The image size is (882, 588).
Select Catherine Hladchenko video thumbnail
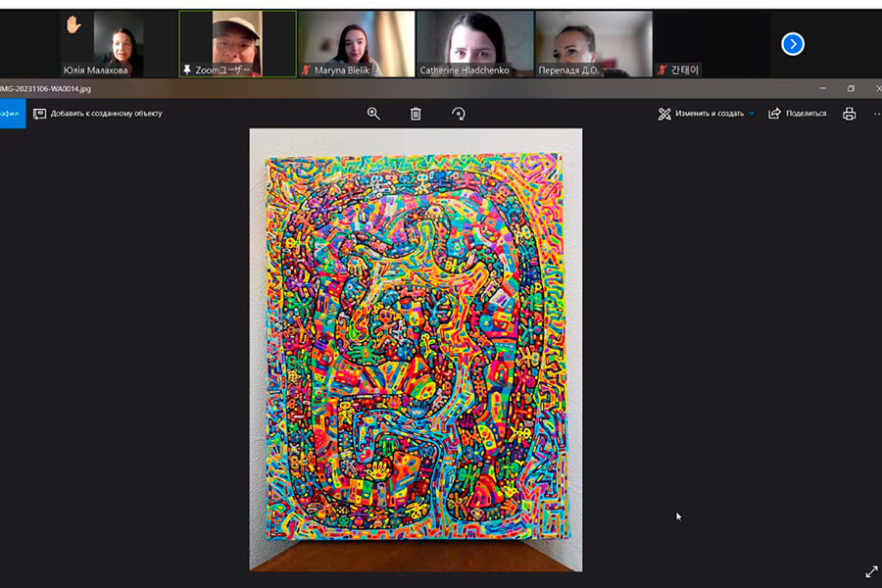pos(475,44)
